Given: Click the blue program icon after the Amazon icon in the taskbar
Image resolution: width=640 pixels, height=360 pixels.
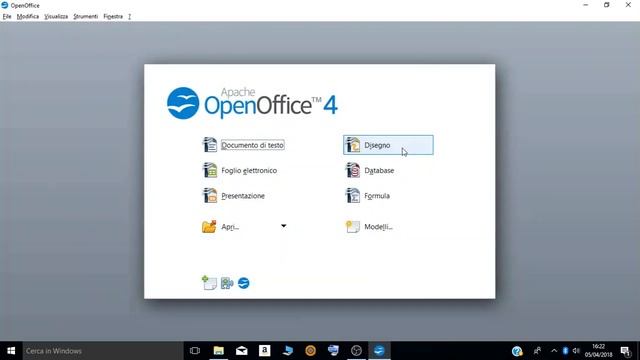Looking at the screenshot, I should [x=288, y=351].
